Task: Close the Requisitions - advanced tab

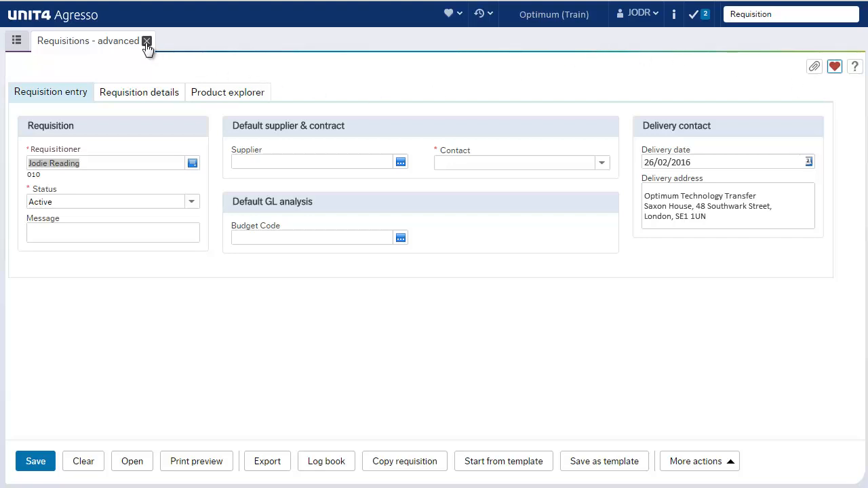Action: coord(146,41)
